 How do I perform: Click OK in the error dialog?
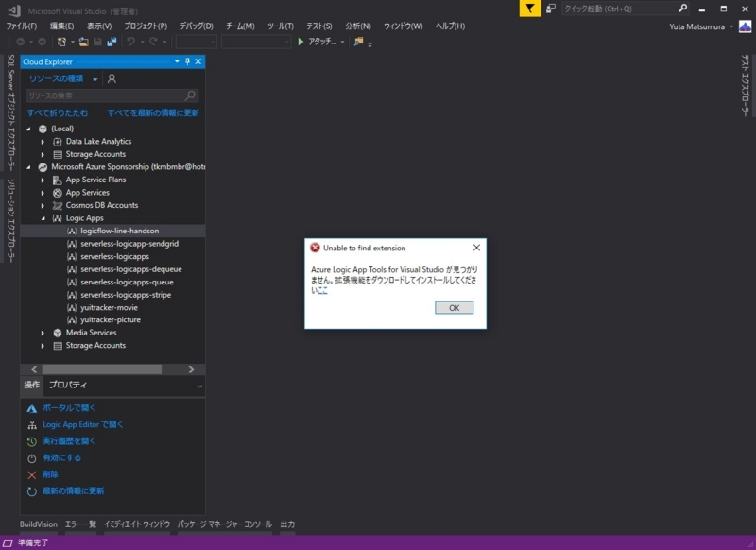(x=455, y=307)
